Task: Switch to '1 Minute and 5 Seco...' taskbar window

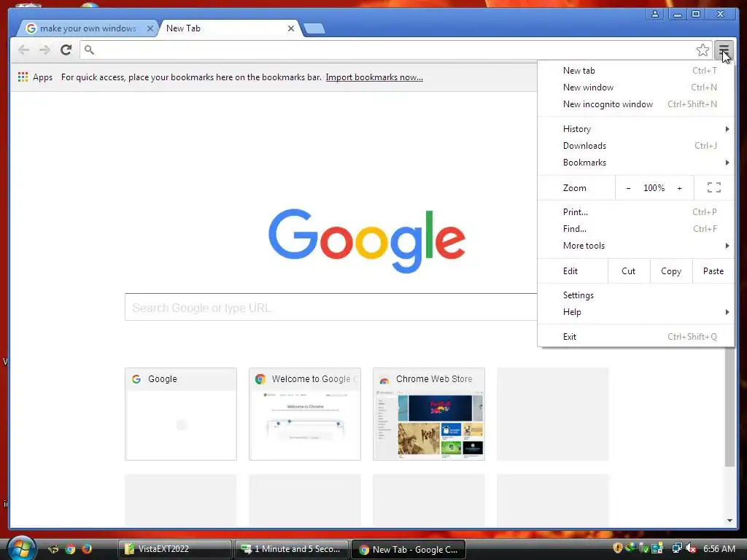Action: tap(292, 549)
